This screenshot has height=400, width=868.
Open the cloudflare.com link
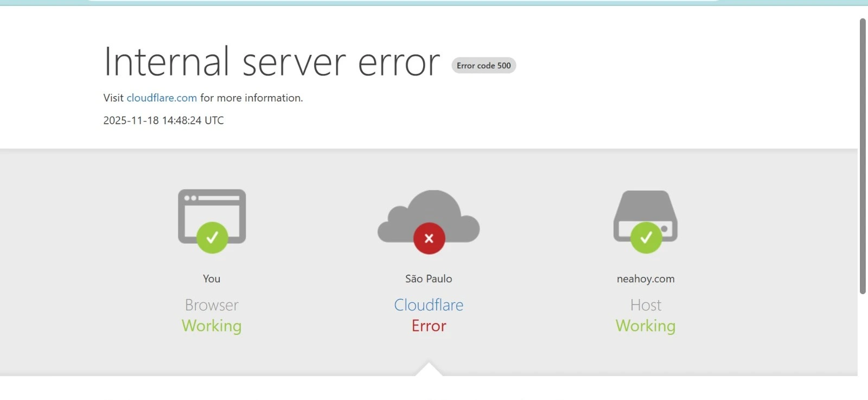162,98
